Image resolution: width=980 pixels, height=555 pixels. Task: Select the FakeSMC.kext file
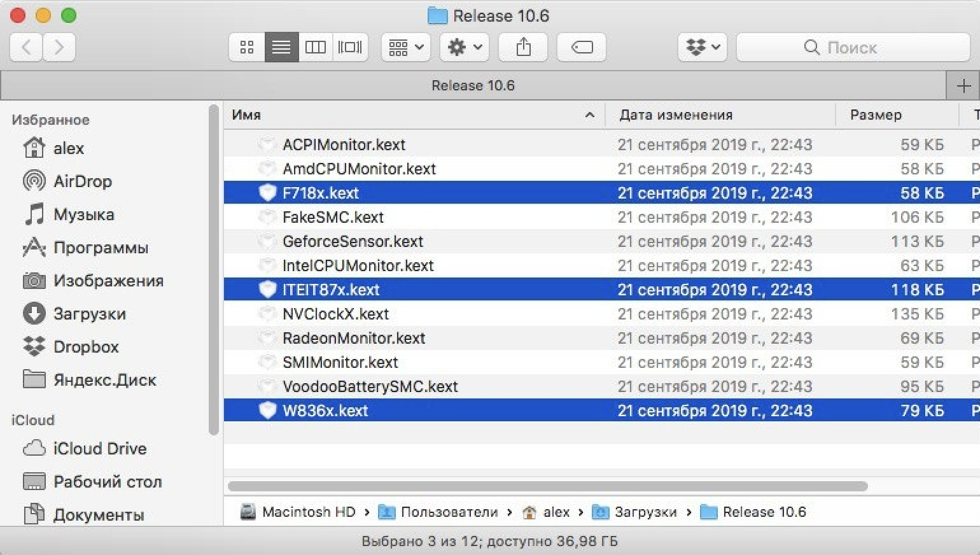click(333, 217)
